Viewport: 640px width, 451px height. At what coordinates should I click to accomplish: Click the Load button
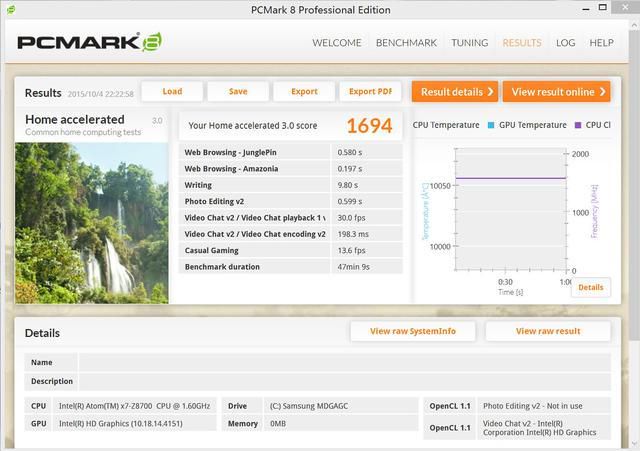coord(172,91)
